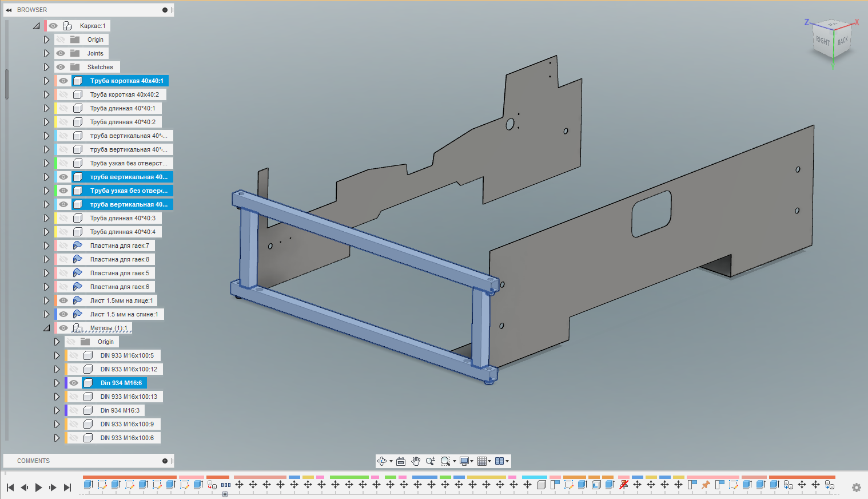Hide the Joints folder

click(x=61, y=53)
